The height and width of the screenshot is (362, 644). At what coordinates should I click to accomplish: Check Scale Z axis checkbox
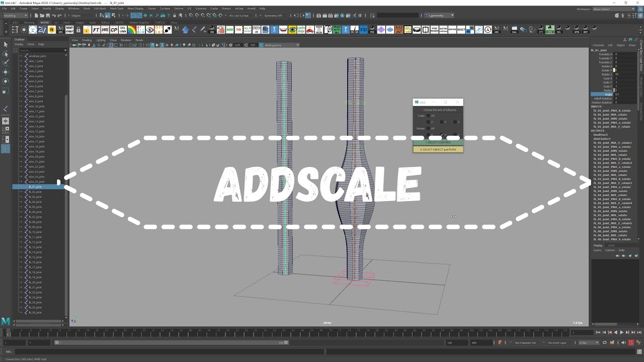(x=455, y=122)
